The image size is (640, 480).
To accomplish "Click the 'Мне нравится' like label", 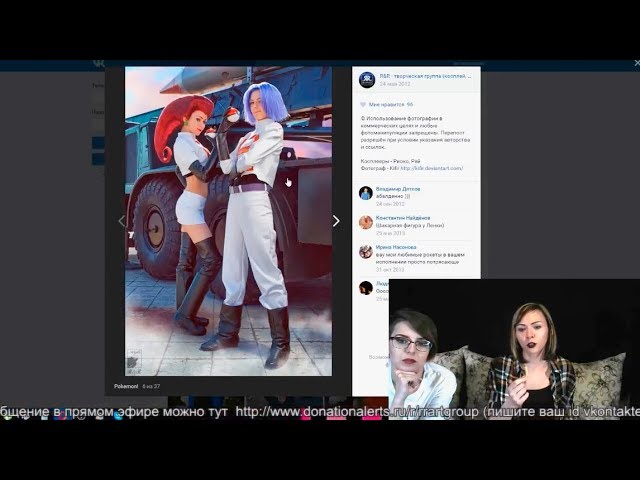I will [x=386, y=105].
